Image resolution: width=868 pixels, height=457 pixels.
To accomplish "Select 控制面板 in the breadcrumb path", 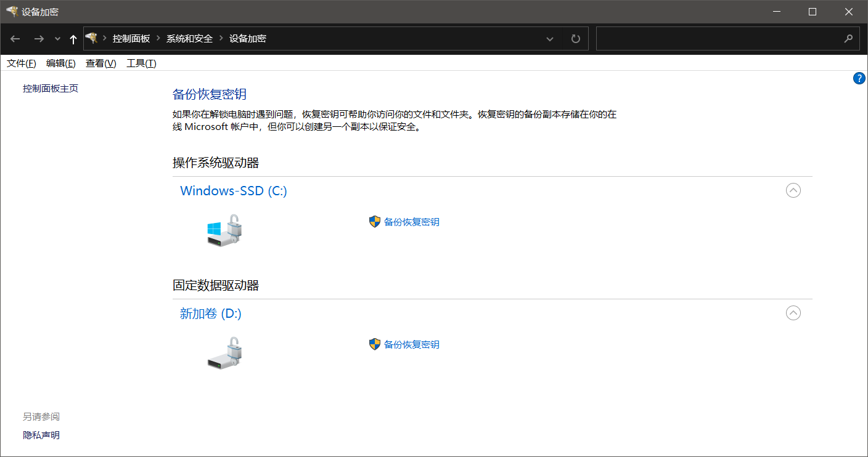I will click(x=131, y=38).
